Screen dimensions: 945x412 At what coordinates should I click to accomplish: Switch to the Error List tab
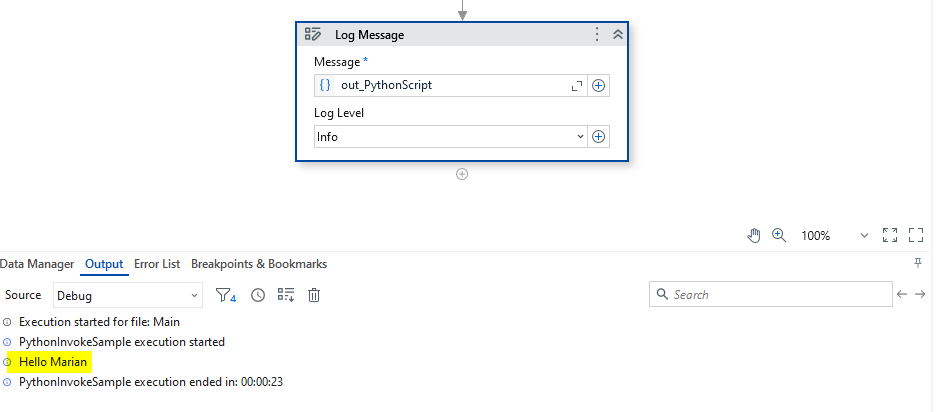(157, 264)
